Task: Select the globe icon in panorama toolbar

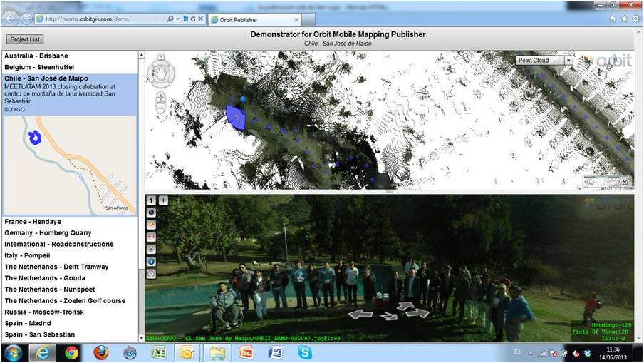Action: pos(151,213)
